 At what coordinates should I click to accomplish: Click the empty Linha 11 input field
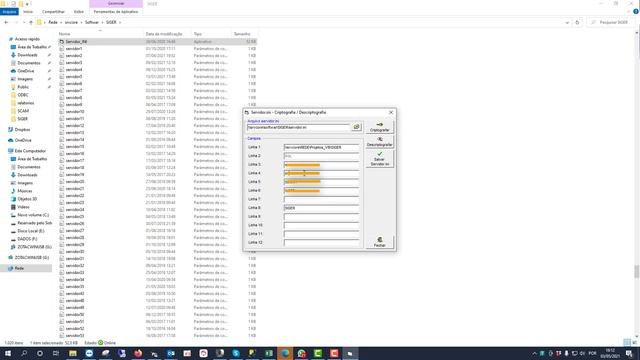click(322, 234)
